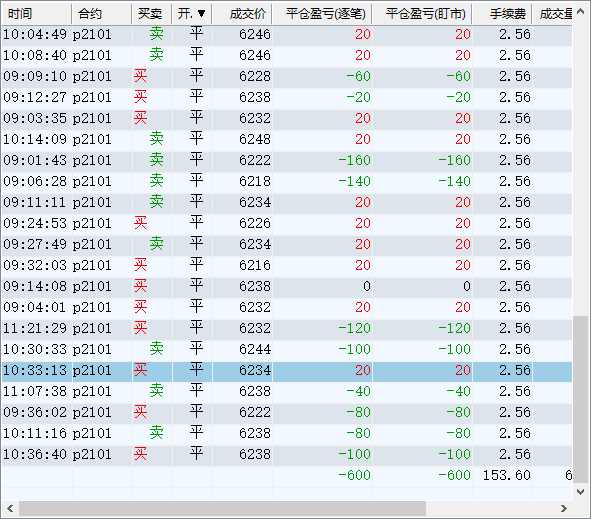Viewport: 591px width, 519px height.
Task: Click the horizontal scrollbar right arrow
Action: (563, 508)
